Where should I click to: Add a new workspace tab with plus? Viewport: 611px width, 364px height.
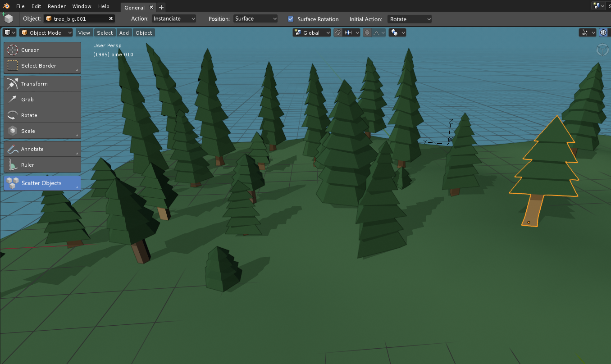(161, 7)
